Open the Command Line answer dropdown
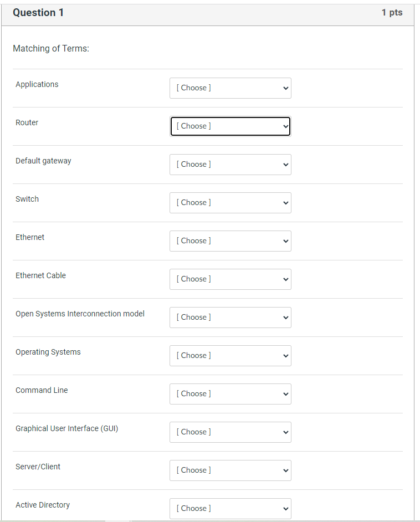This screenshot has height=522, width=420. click(x=230, y=393)
